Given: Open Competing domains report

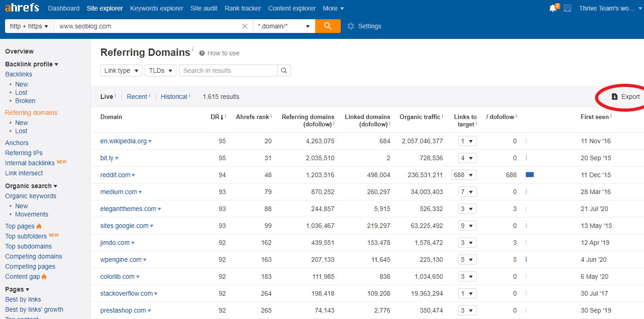Looking at the screenshot, I should [33, 256].
